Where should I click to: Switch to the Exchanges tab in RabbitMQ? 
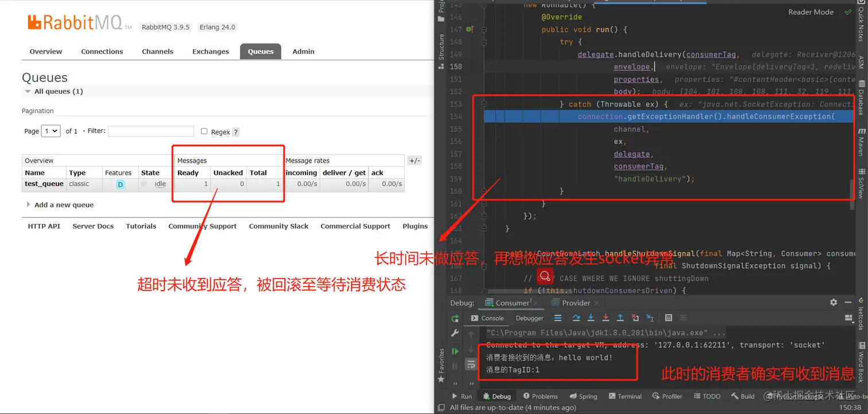tap(210, 51)
